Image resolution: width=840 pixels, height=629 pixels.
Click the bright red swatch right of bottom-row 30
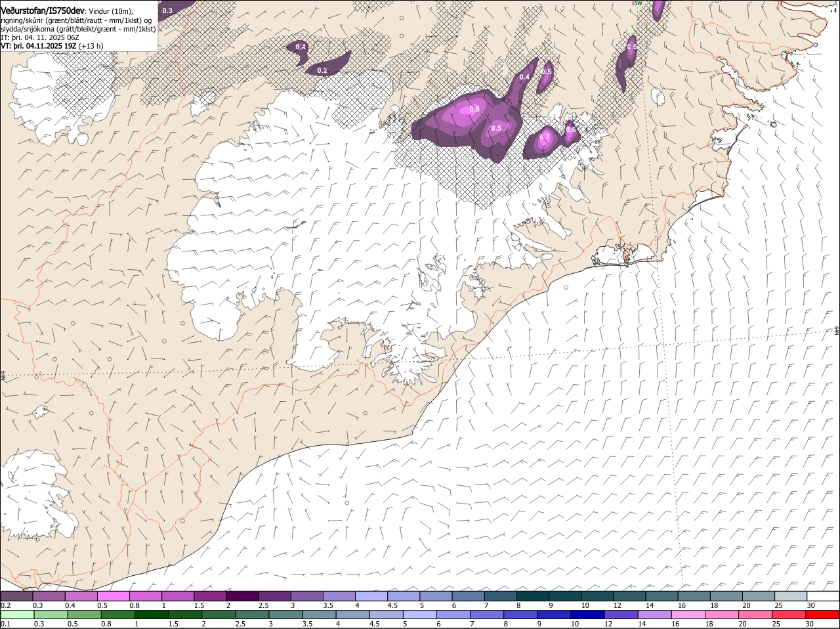(823, 615)
